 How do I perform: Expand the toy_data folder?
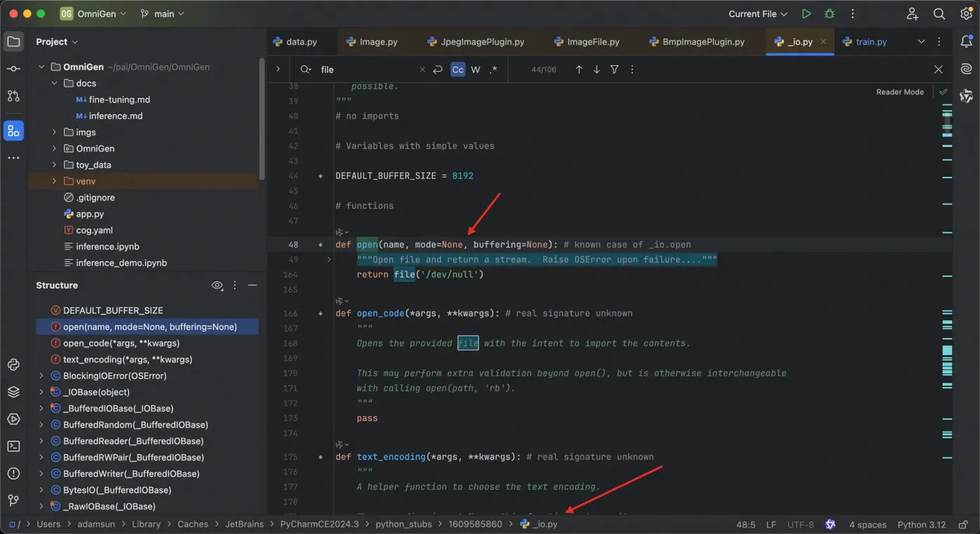(x=55, y=165)
